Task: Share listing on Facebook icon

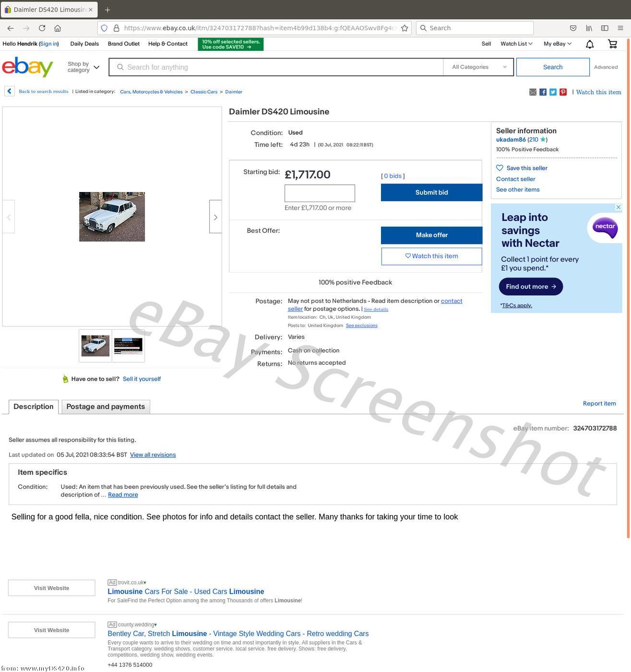Action: [x=543, y=92]
